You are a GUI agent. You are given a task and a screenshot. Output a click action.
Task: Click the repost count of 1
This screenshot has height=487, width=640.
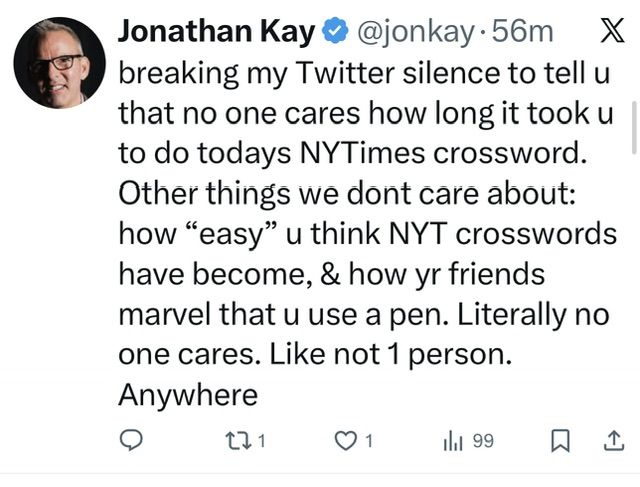click(262, 441)
